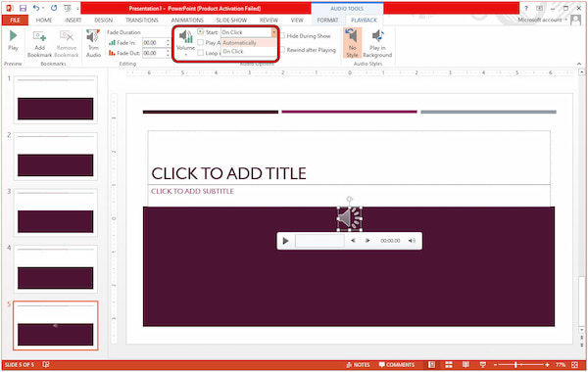Enable Hide During Show checkbox

[283, 36]
